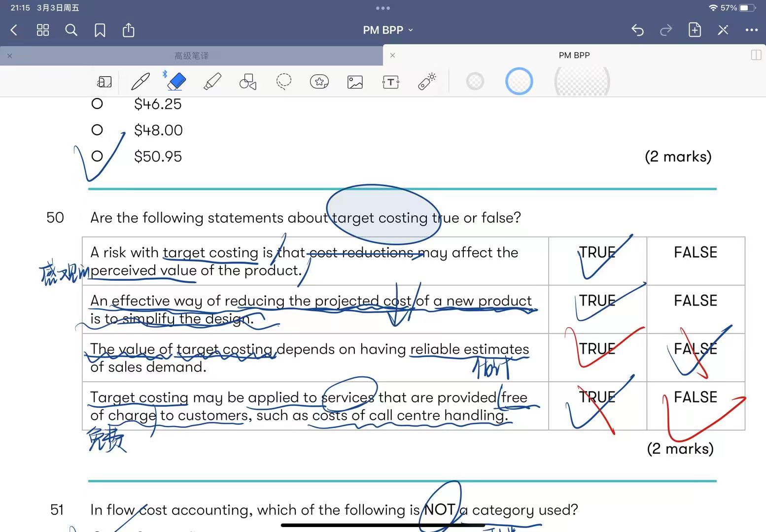Select the Pen tool

pos(140,82)
